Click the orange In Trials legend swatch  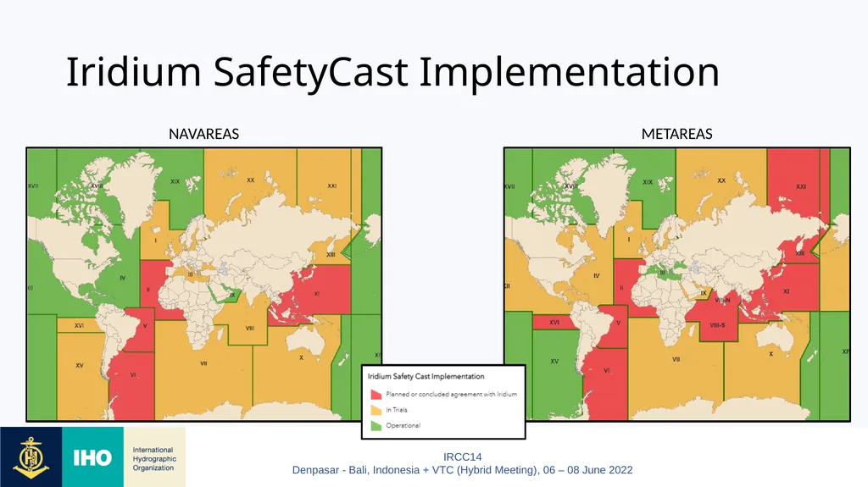point(376,410)
